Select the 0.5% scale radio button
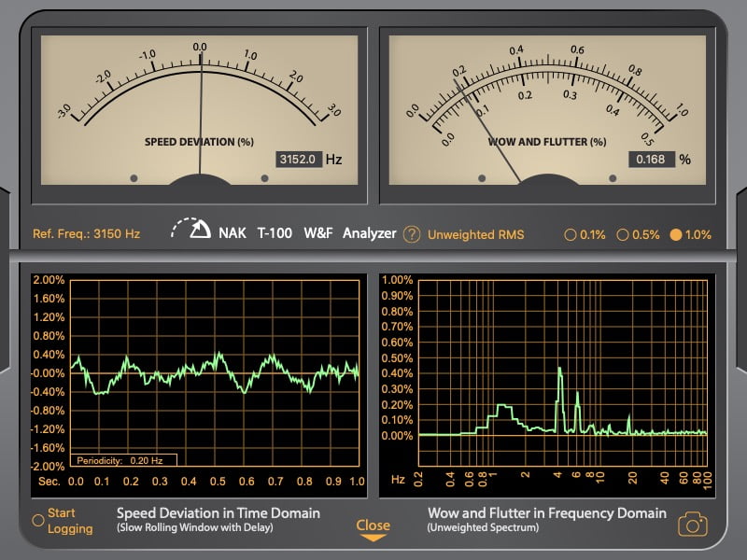 622,235
